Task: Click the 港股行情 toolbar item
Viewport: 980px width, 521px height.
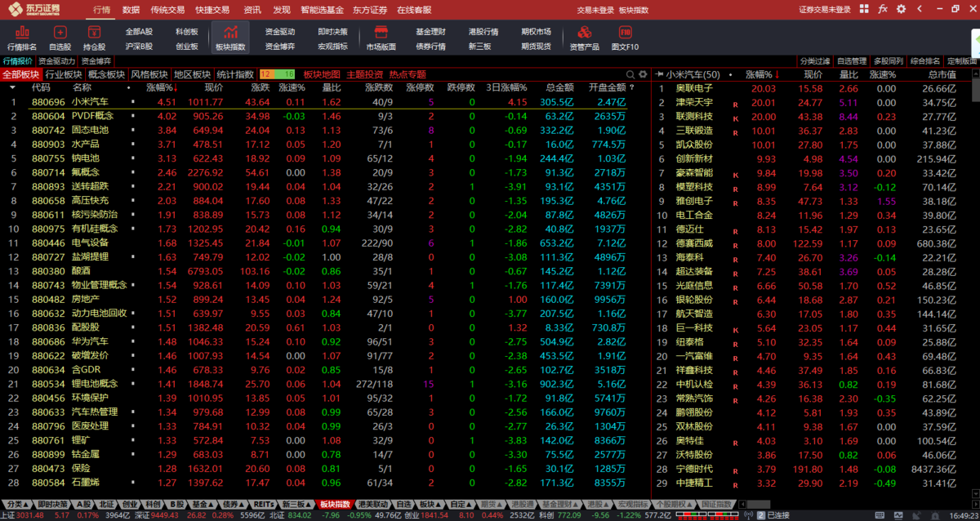Action: click(483, 32)
